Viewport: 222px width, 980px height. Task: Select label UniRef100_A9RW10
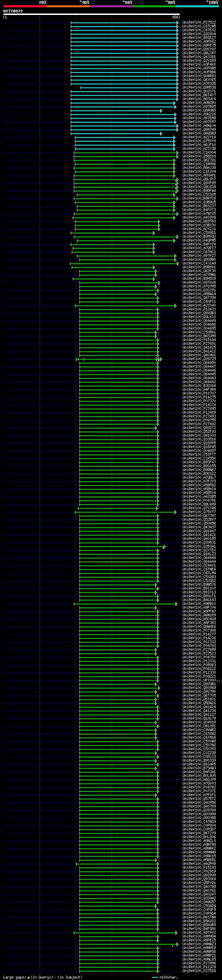pyautogui.click(x=199, y=604)
